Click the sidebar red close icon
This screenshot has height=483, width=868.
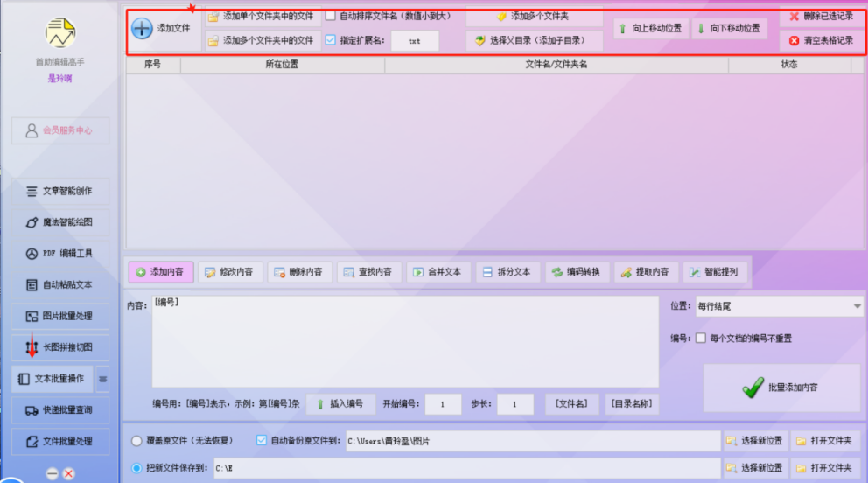click(68, 473)
